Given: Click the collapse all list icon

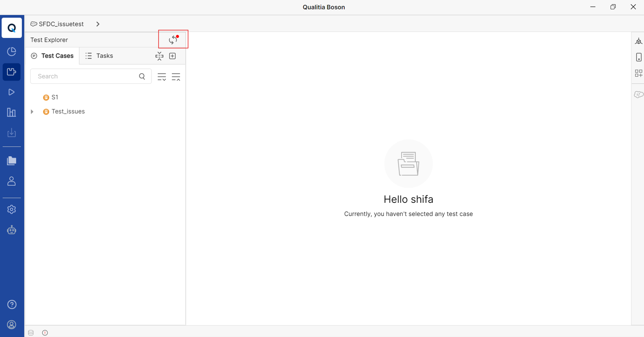Looking at the screenshot, I should pos(176,77).
